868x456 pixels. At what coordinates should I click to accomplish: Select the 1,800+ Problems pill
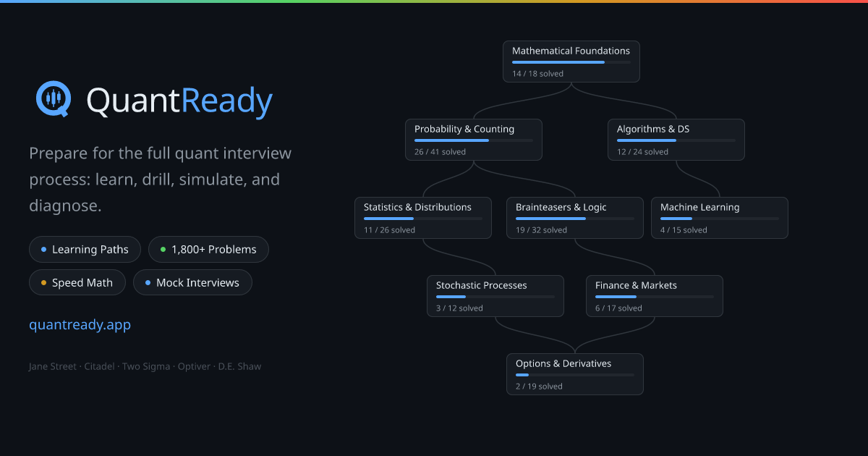(x=208, y=250)
